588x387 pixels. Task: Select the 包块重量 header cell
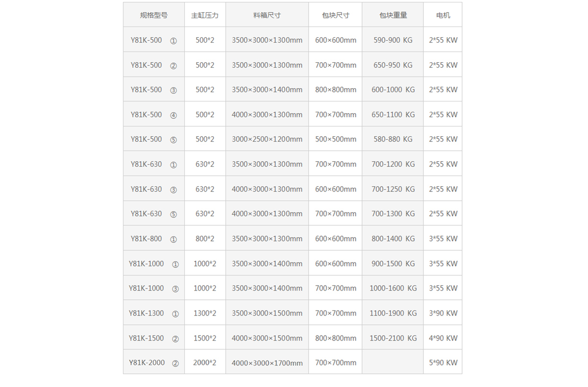(393, 15)
